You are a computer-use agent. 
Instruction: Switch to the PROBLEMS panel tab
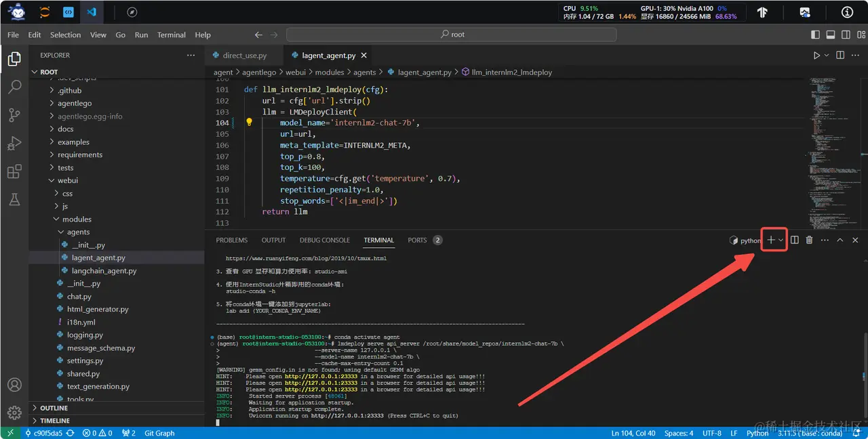(x=232, y=240)
